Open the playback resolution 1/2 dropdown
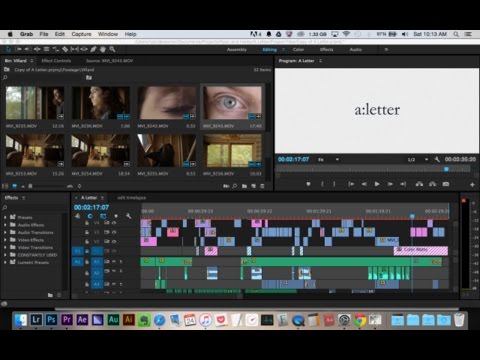This screenshot has height=360, width=480. [418, 160]
